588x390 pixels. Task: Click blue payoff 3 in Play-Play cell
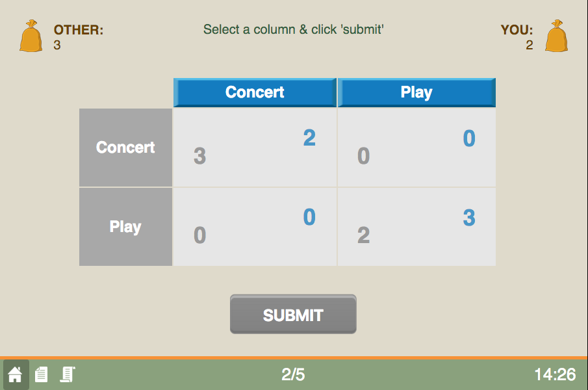[x=469, y=218]
